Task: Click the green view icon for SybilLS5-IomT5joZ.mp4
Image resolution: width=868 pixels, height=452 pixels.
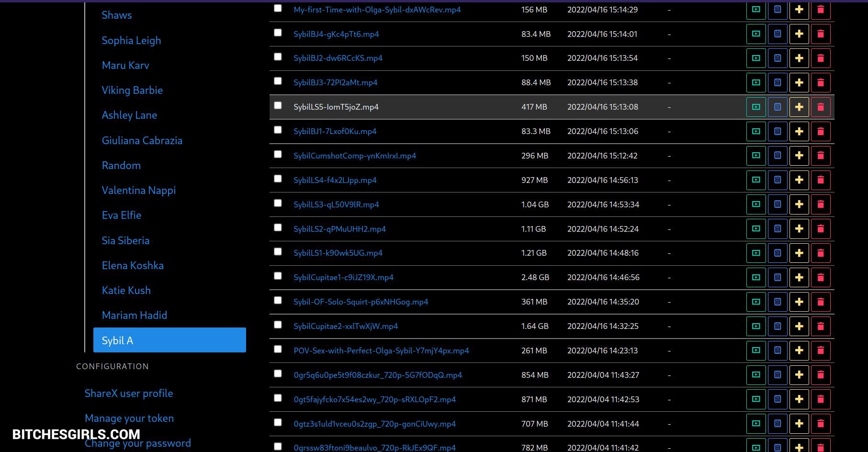Action: pos(756,107)
